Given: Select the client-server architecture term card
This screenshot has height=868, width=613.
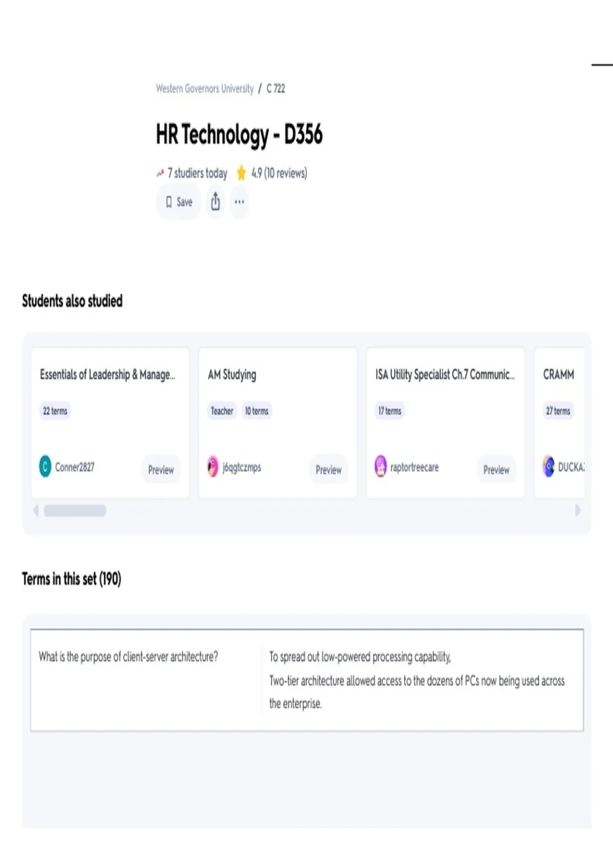Looking at the screenshot, I should (306, 680).
